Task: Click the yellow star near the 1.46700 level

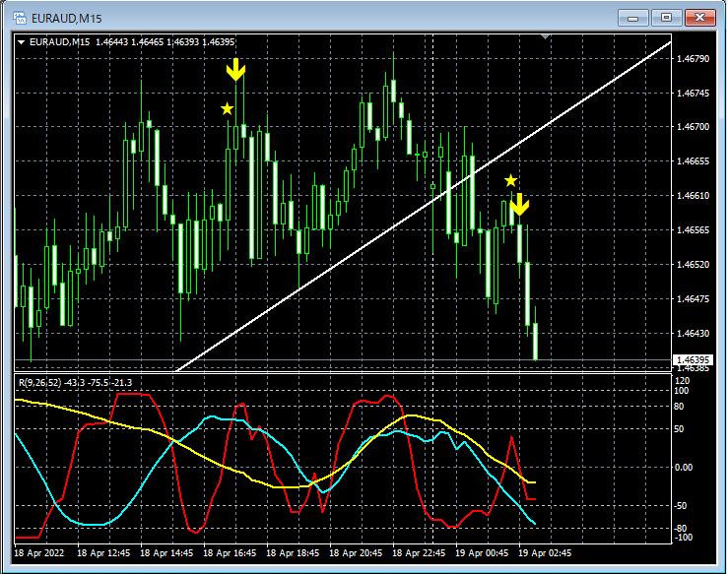Action: click(227, 109)
